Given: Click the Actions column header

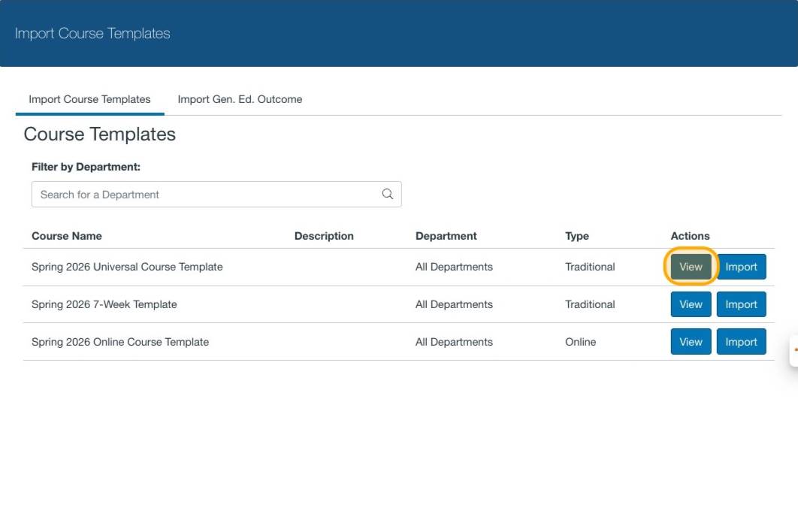Looking at the screenshot, I should [690, 236].
